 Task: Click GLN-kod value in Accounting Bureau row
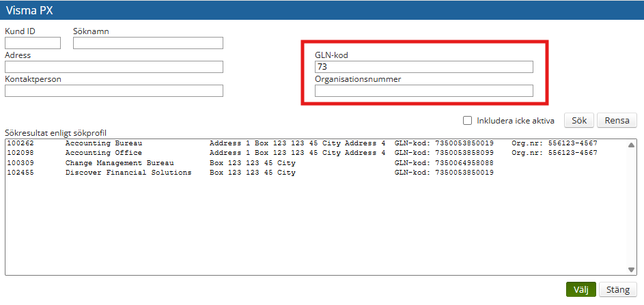[x=464, y=143]
